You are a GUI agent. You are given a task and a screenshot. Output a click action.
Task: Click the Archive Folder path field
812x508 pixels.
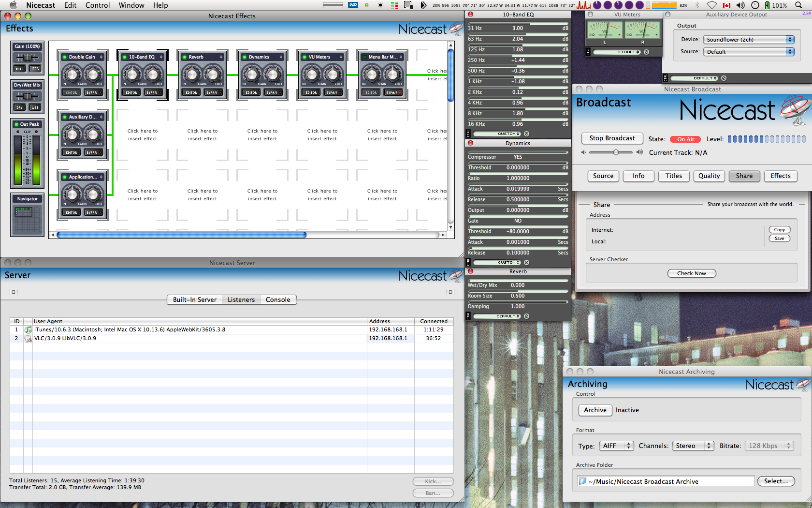(x=666, y=481)
